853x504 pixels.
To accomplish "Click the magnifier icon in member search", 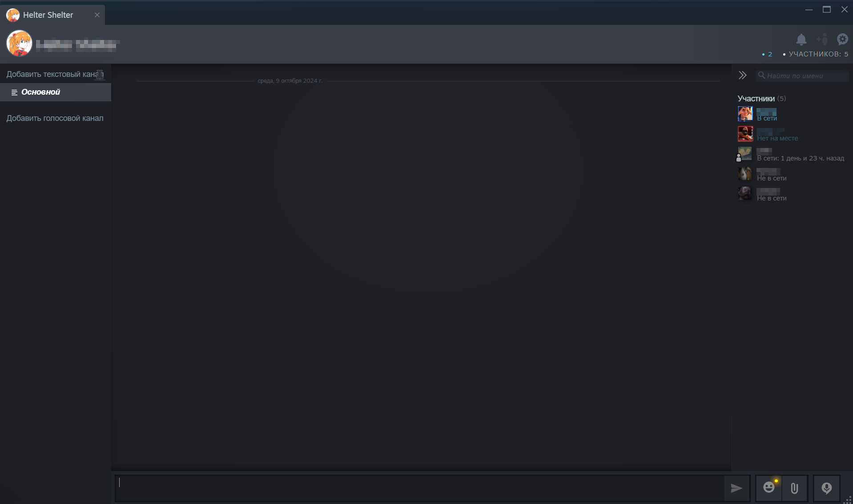I will point(762,76).
